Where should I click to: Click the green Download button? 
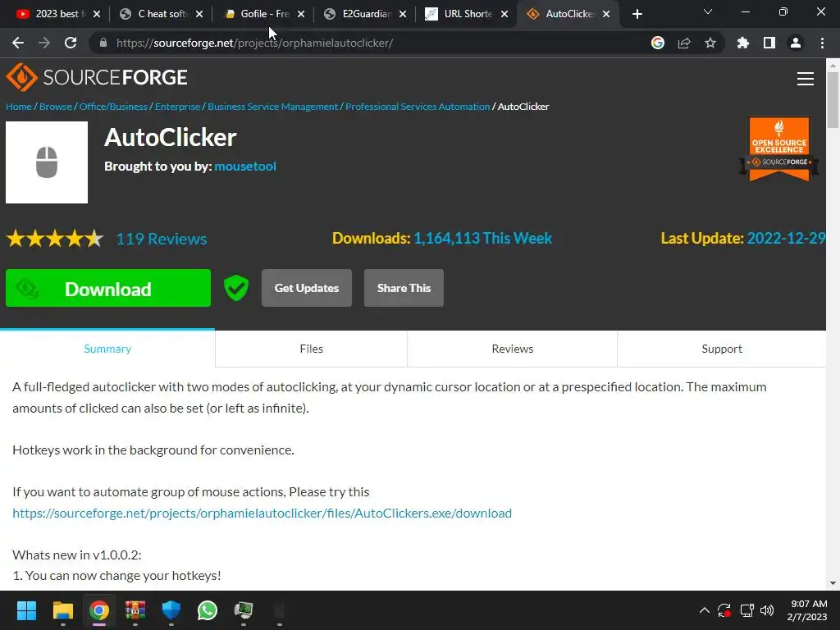click(x=108, y=288)
